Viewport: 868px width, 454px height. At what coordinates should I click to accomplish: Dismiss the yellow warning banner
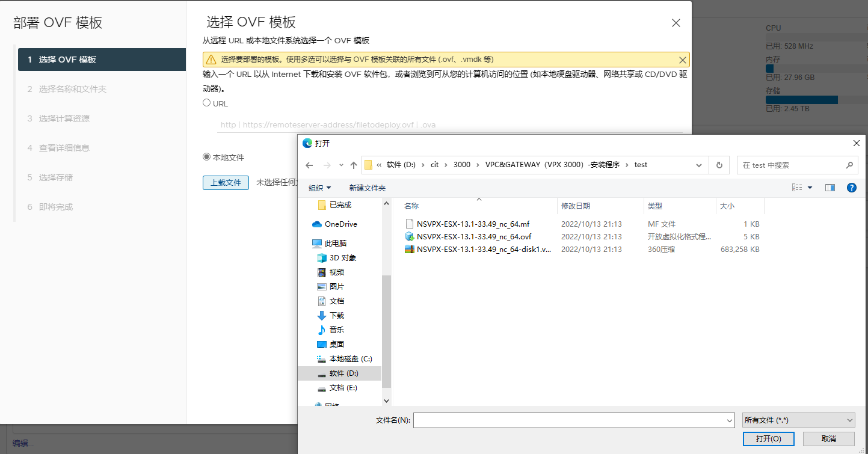(x=682, y=60)
